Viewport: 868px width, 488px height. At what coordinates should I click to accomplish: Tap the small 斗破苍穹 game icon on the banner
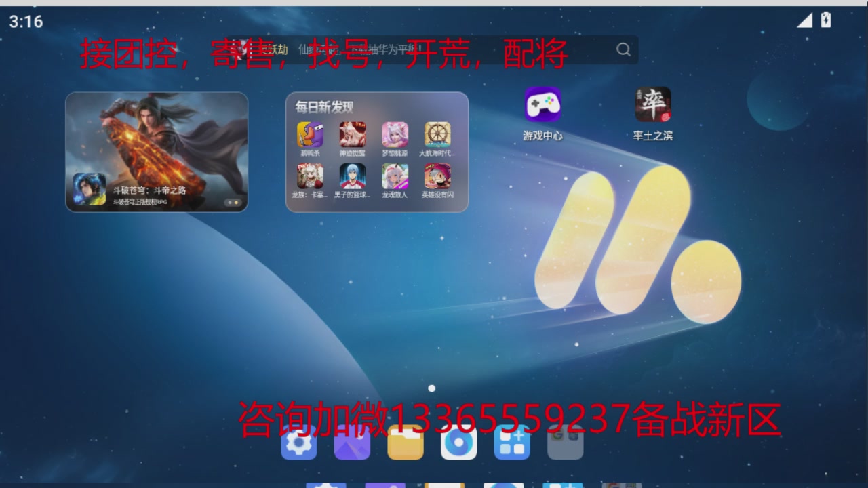(x=90, y=189)
